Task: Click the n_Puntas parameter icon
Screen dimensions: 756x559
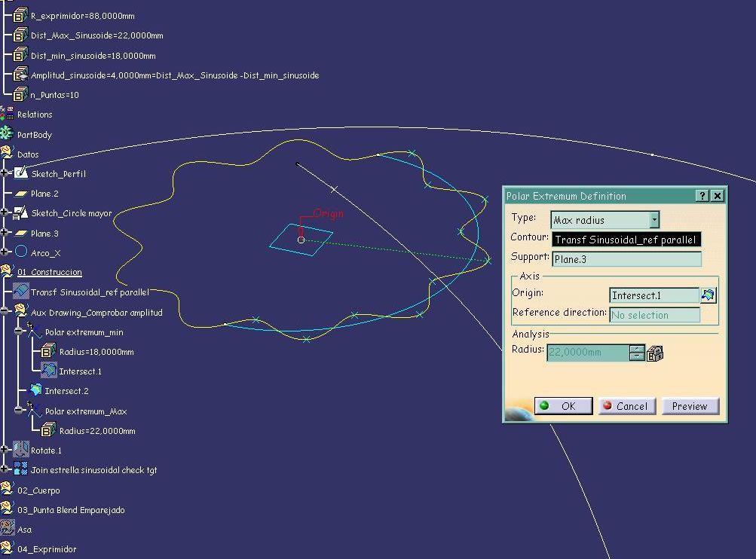Action: [20, 94]
